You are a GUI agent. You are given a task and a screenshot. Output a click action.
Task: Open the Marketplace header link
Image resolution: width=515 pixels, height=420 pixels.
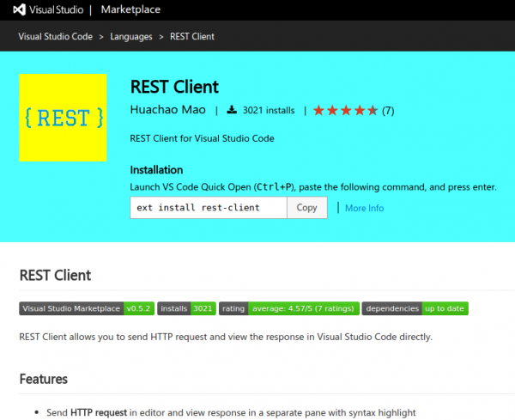[130, 9]
